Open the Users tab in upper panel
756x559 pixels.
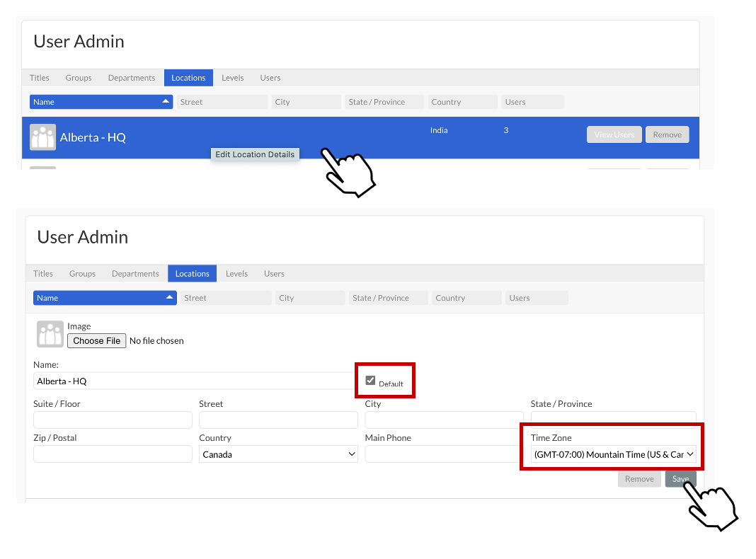point(270,78)
